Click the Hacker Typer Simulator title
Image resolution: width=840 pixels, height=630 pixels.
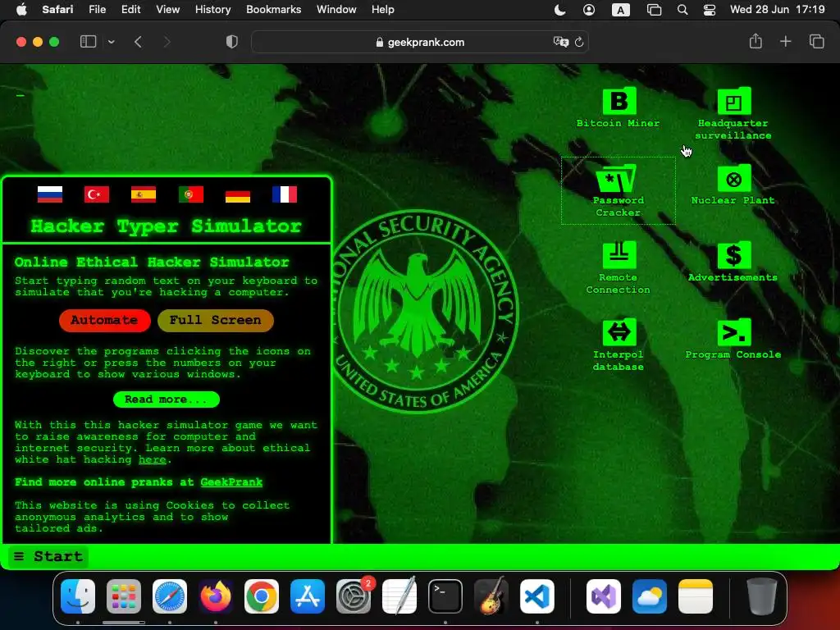pos(166,226)
